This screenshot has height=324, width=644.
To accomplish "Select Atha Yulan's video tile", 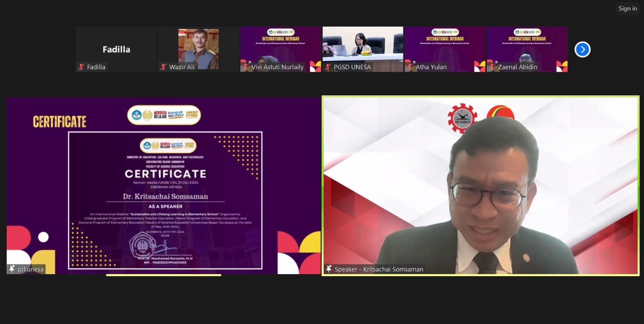I will pos(445,49).
